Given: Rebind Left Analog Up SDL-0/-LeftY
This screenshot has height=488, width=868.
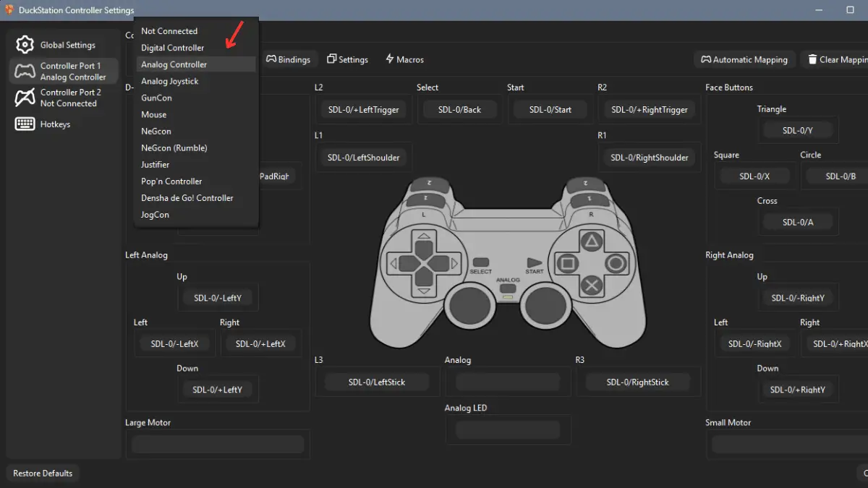Looking at the screenshot, I should click(x=218, y=298).
